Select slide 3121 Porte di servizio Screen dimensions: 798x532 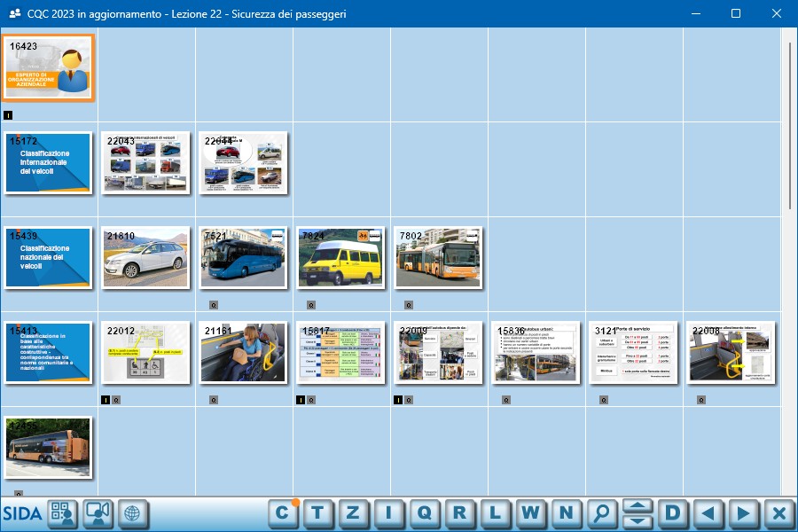tap(633, 352)
